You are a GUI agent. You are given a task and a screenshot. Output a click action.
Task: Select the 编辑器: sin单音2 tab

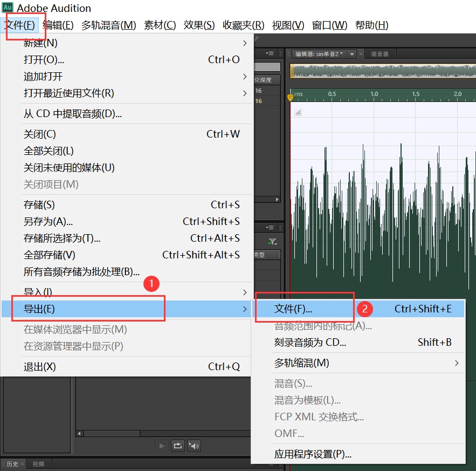[x=319, y=54]
